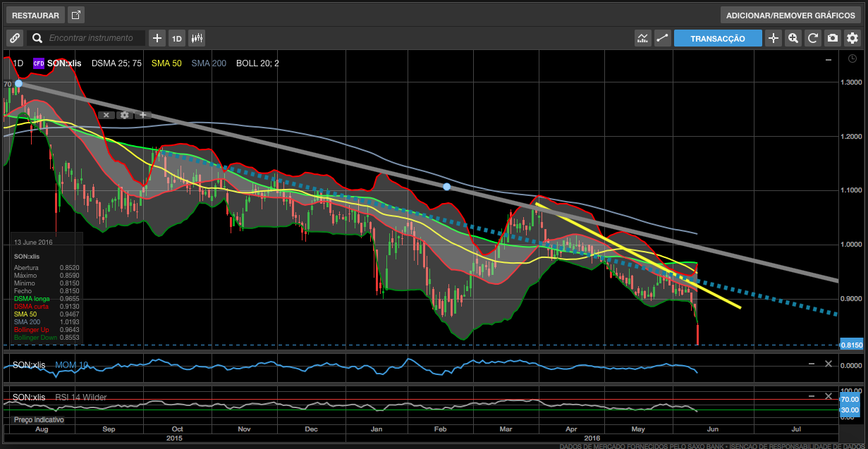The width and height of the screenshot is (868, 449).
Task: Pop out chart into new window
Action: click(76, 15)
